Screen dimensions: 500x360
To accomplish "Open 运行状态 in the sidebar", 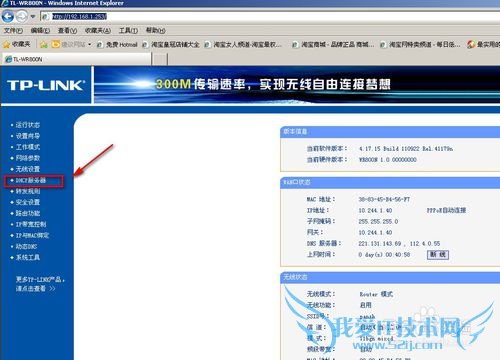I will tap(28, 125).
